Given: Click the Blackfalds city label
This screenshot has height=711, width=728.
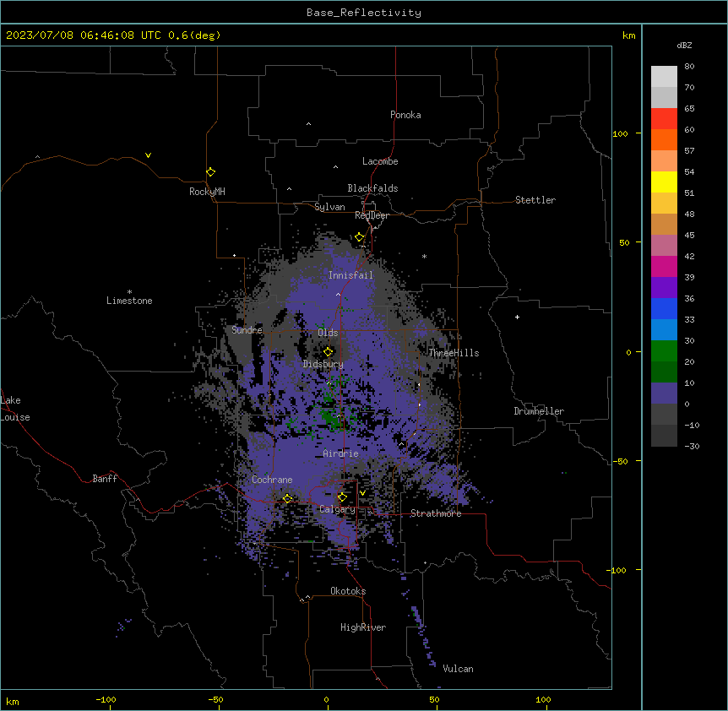Looking at the screenshot, I should point(372,188).
